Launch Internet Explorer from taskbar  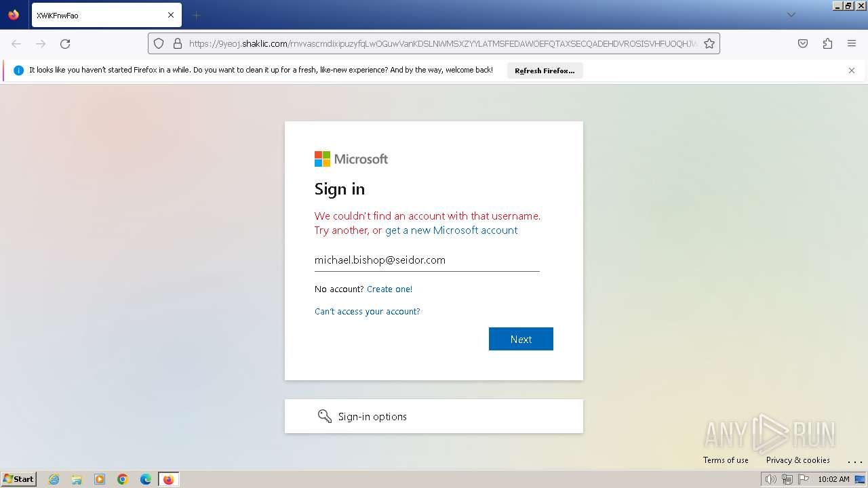tap(54, 479)
